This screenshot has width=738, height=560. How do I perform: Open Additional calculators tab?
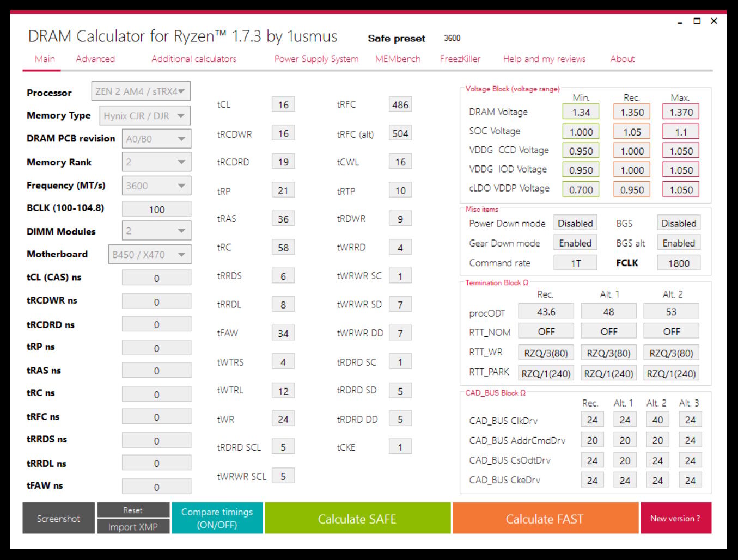pyautogui.click(x=194, y=59)
